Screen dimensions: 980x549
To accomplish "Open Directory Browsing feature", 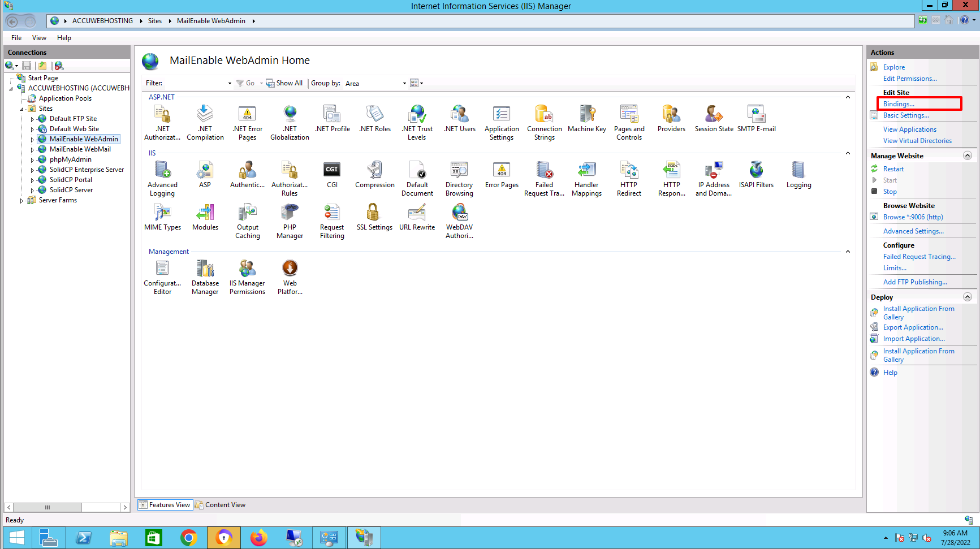I will point(459,178).
